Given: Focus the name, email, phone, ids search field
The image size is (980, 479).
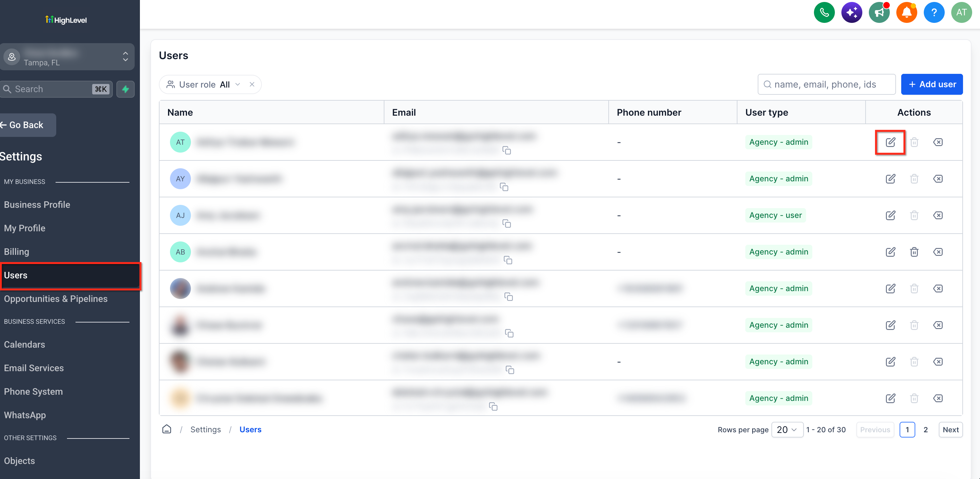Looking at the screenshot, I should tap(826, 84).
